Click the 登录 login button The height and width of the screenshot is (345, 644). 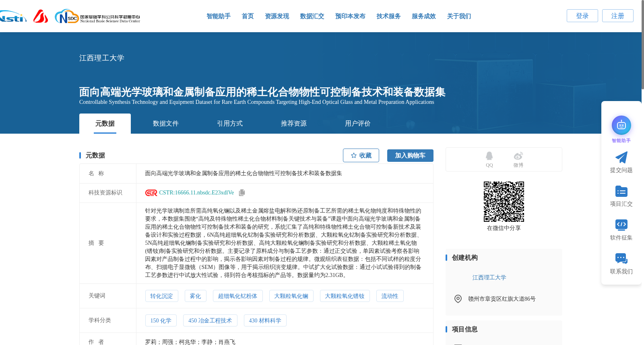tap(582, 16)
